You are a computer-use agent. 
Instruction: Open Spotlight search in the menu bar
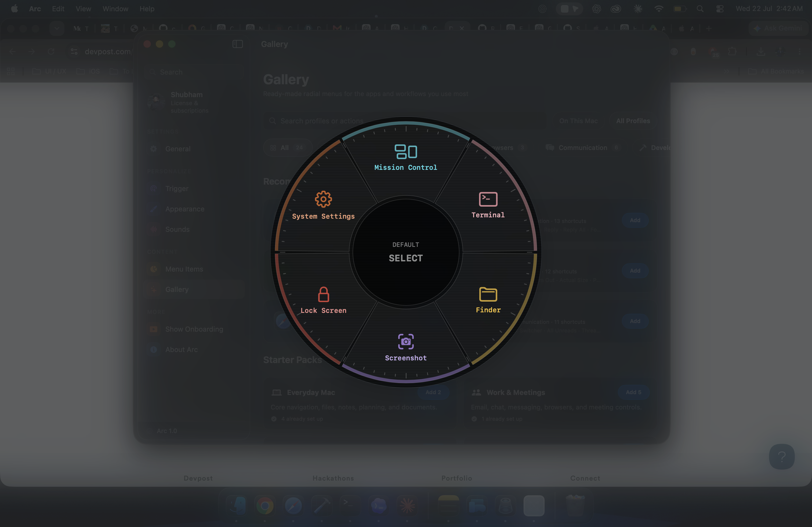tap(700, 9)
